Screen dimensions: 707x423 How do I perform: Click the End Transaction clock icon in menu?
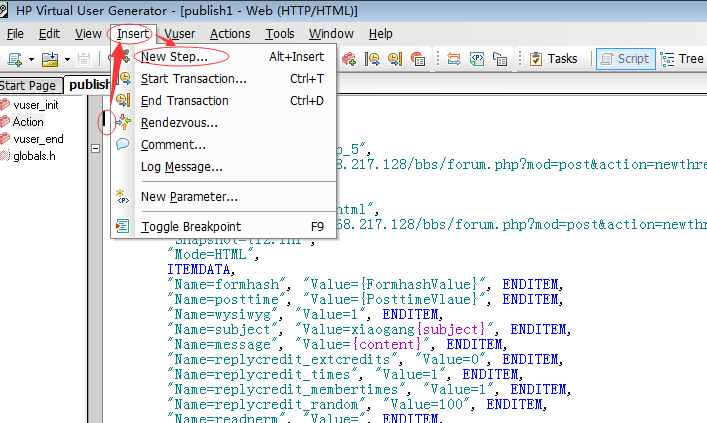coord(123,100)
